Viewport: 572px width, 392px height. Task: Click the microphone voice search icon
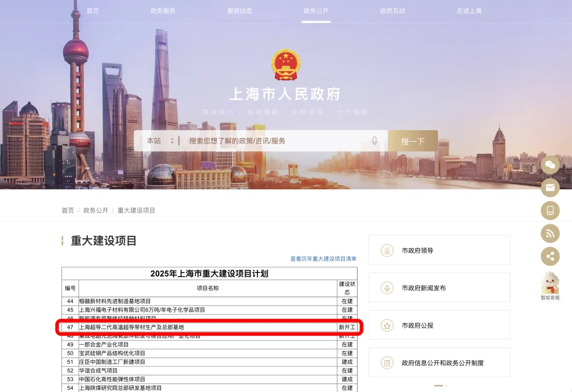pyautogui.click(x=374, y=141)
